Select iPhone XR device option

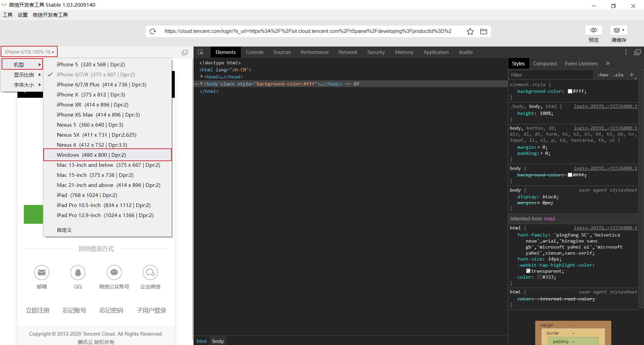click(107, 105)
